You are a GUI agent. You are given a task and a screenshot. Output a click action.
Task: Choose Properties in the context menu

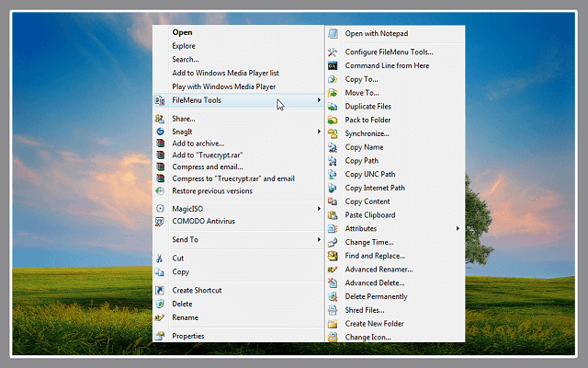(188, 336)
